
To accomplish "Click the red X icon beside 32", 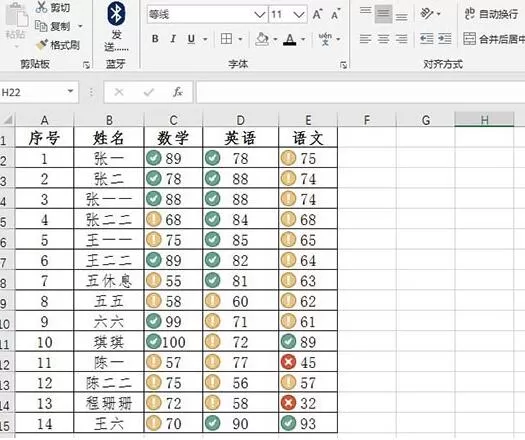I will (x=288, y=403).
